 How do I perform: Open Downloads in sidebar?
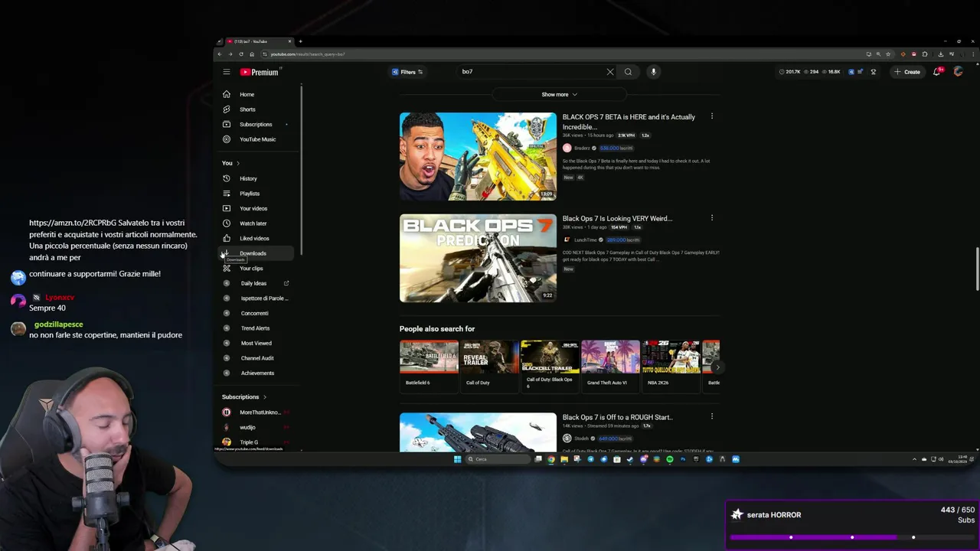257,253
